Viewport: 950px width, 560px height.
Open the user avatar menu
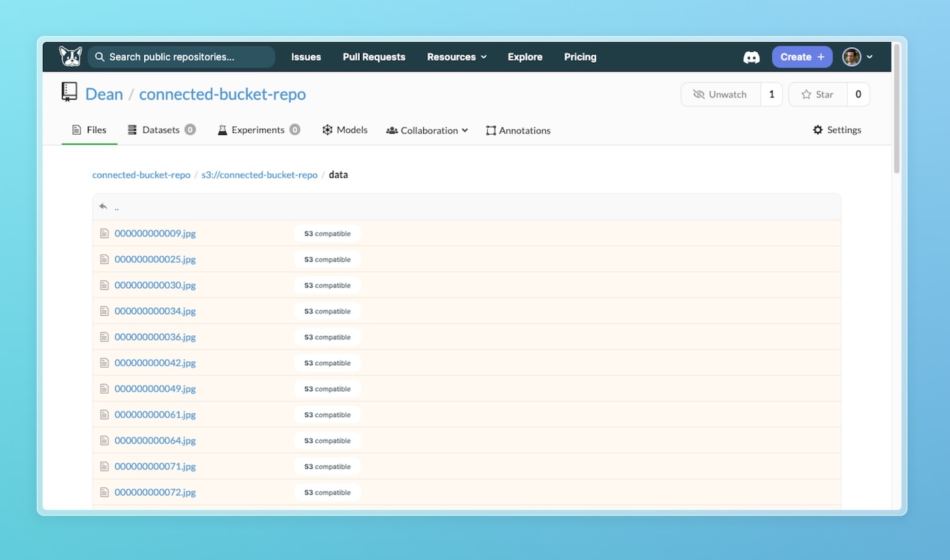click(857, 57)
